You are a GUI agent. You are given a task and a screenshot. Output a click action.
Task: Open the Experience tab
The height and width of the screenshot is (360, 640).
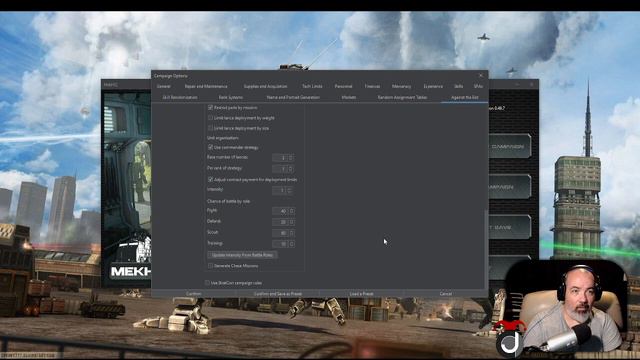click(x=433, y=87)
